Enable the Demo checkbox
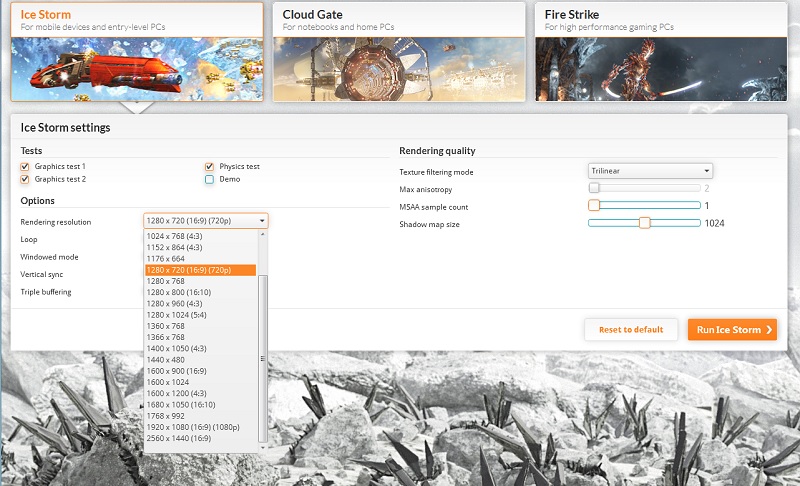This screenshot has height=486, width=800. point(209,180)
